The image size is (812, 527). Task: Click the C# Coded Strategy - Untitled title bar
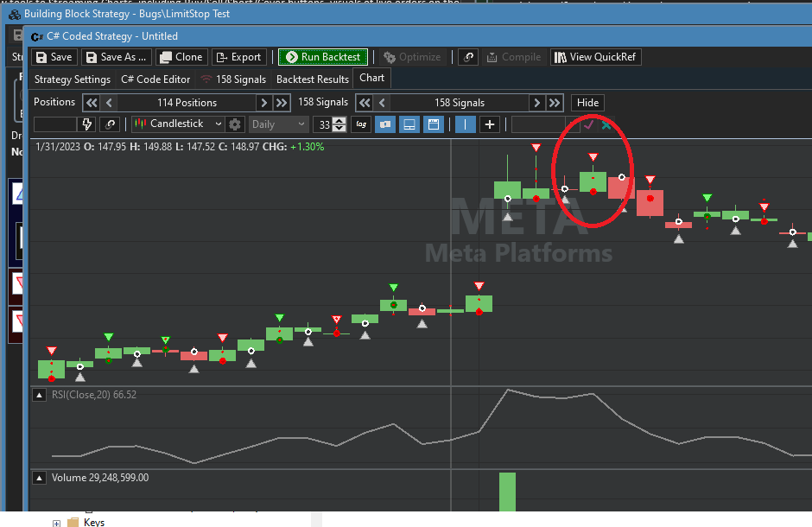pyautogui.click(x=417, y=36)
